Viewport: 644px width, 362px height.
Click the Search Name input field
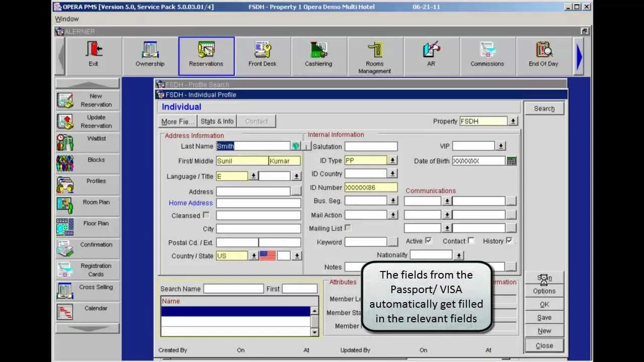pyautogui.click(x=233, y=289)
